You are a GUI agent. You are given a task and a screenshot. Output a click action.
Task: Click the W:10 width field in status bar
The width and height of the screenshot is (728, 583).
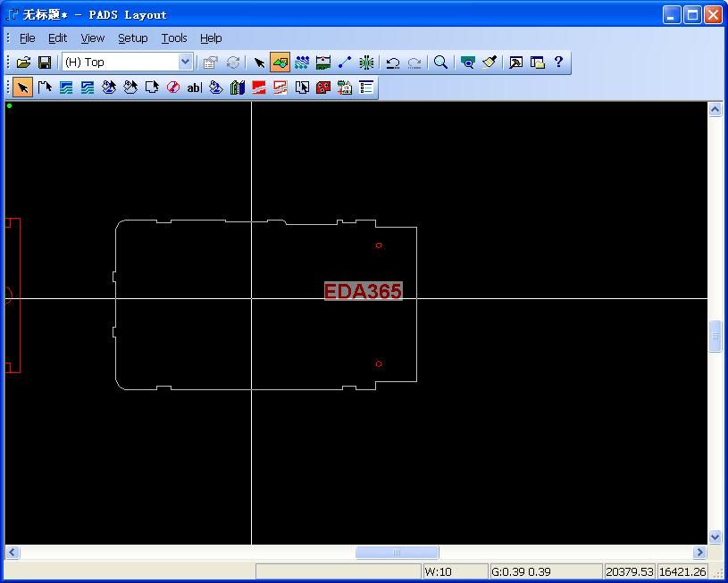[x=454, y=571]
